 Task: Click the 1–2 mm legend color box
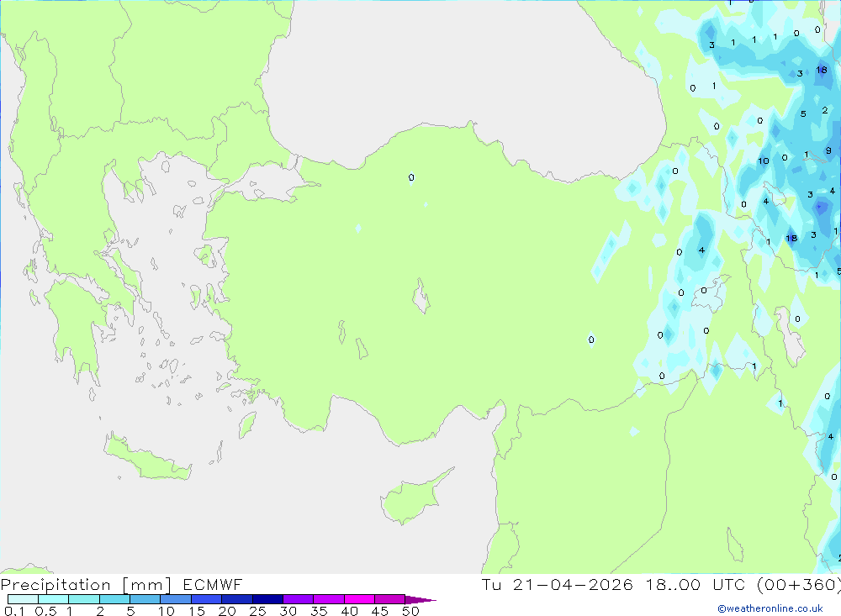click(x=84, y=599)
